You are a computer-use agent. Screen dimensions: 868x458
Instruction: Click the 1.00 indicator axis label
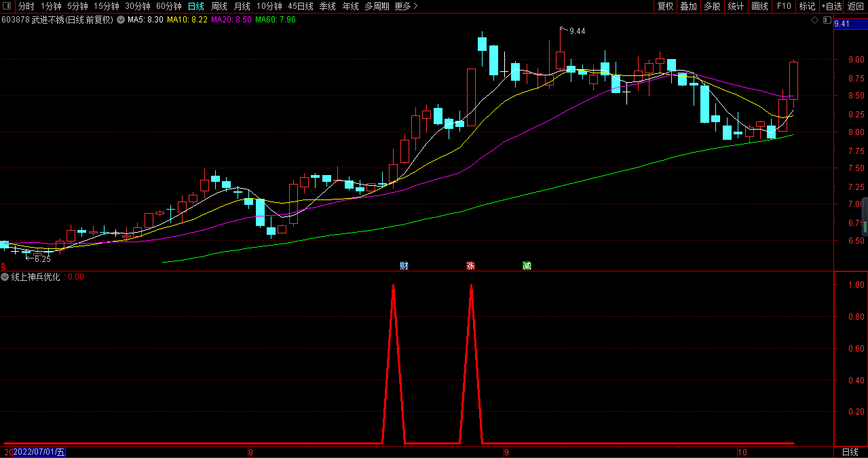point(856,285)
